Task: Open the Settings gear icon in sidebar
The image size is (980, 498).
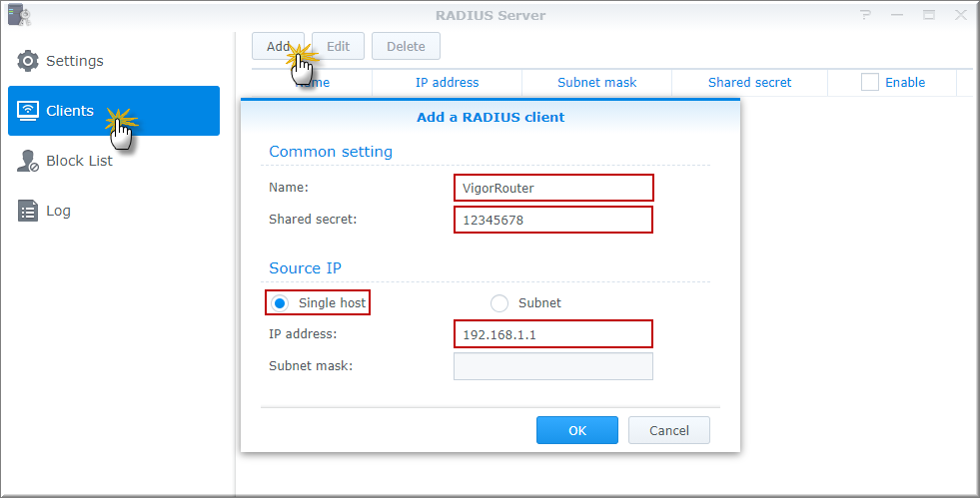Action: click(x=28, y=61)
